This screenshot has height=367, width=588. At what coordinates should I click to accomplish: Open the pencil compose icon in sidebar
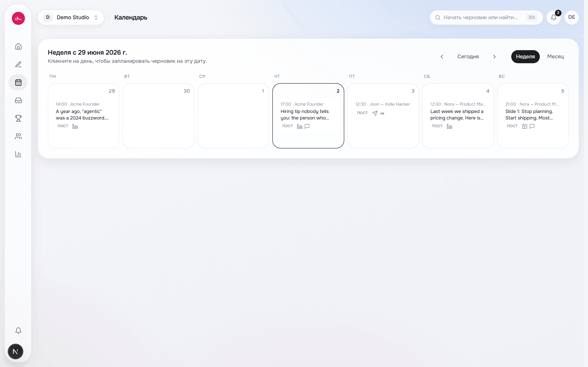pyautogui.click(x=18, y=64)
